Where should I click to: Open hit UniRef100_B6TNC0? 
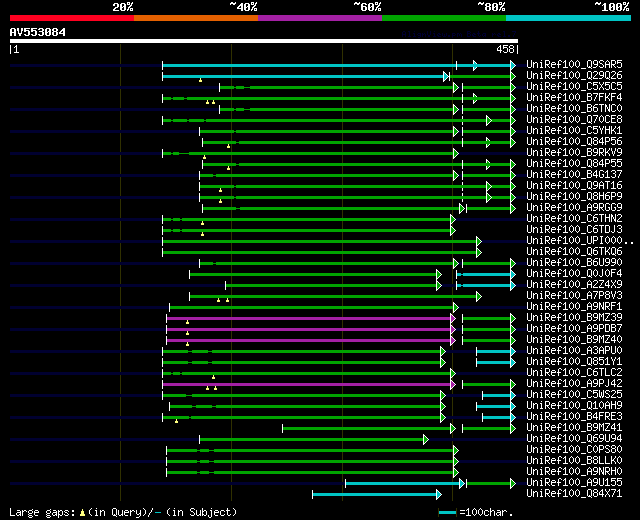coord(574,109)
